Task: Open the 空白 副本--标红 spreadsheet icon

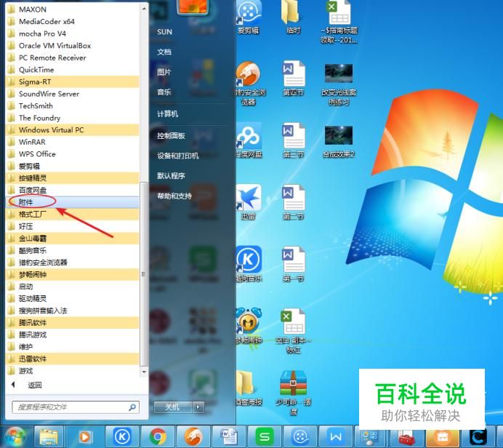Action: 293,330
